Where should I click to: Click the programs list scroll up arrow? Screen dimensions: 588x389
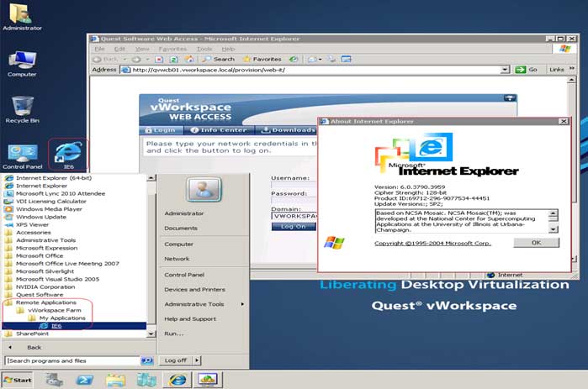[151, 178]
